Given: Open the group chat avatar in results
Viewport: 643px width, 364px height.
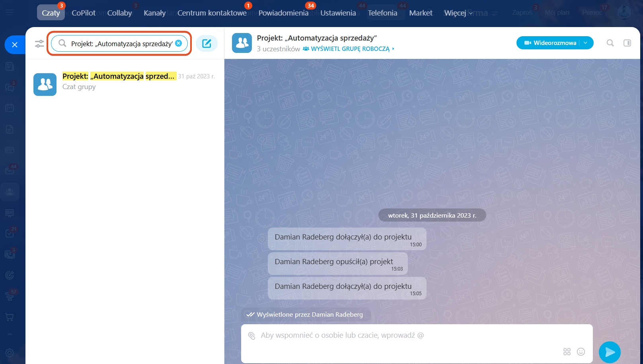Looking at the screenshot, I should click(x=45, y=84).
